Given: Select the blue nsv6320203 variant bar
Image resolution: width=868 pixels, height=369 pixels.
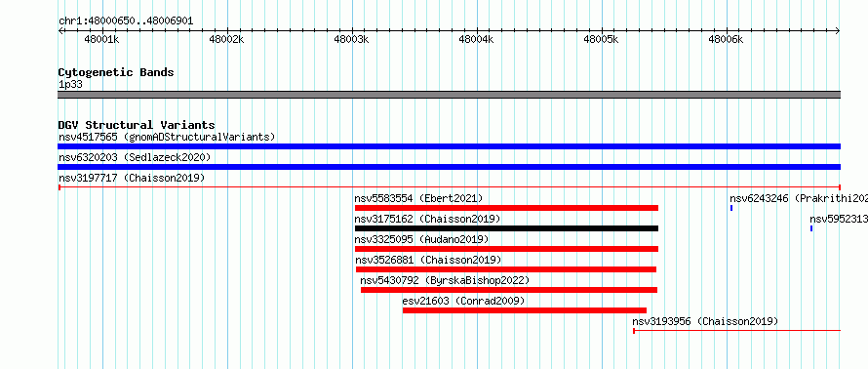Looking at the screenshot, I should pos(449,167).
